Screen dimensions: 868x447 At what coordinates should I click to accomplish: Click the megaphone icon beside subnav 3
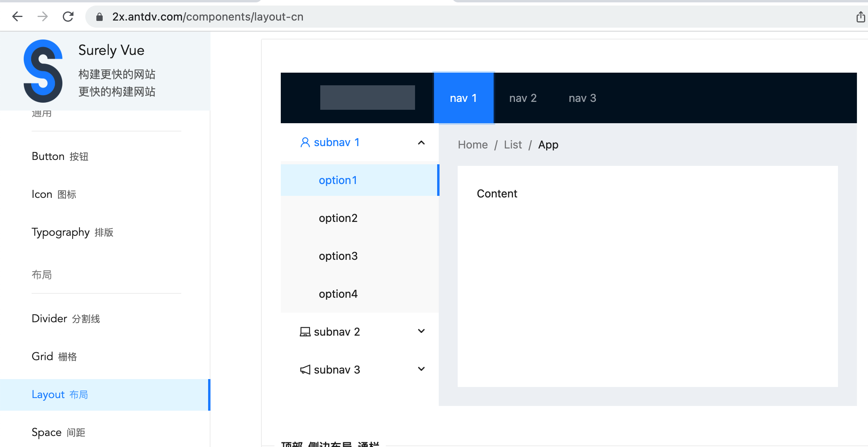pyautogui.click(x=305, y=370)
